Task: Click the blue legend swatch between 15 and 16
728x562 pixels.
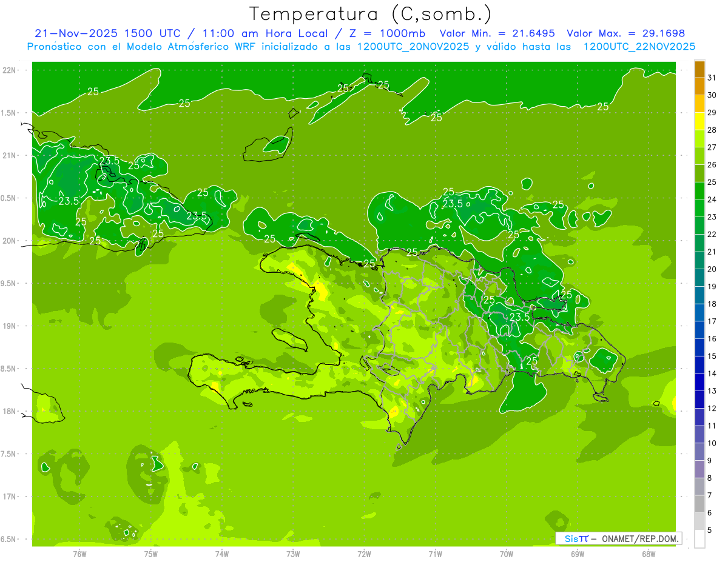Action: (699, 347)
